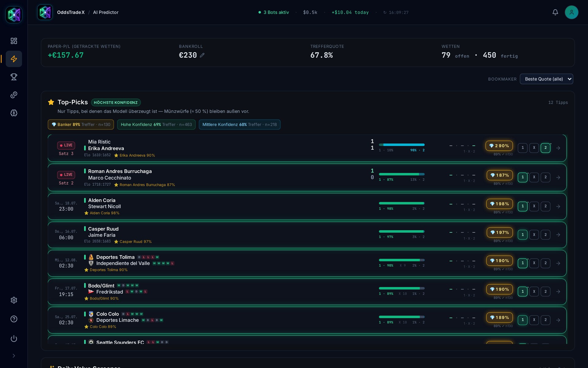The height and width of the screenshot is (368, 588).
Task: Click probability bar for Mia Ristic match
Action: pyautogui.click(x=402, y=145)
